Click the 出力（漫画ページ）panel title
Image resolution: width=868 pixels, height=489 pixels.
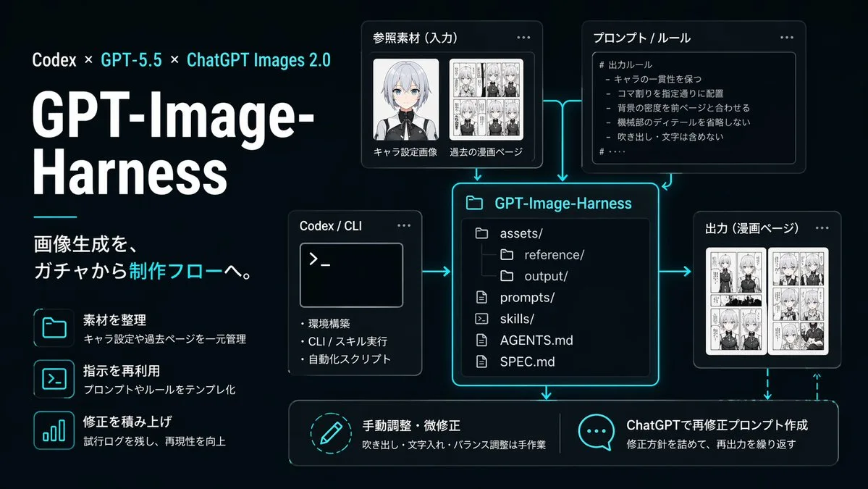coord(751,228)
